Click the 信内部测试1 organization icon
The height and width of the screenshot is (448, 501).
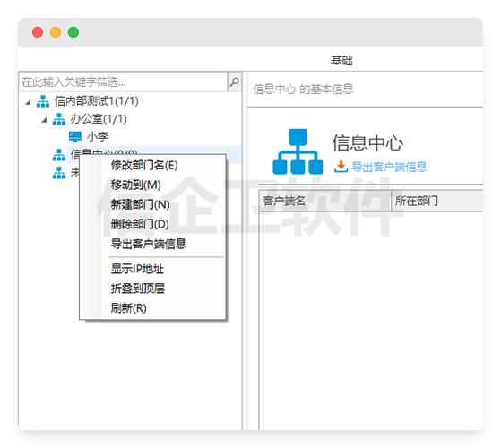tap(43, 101)
